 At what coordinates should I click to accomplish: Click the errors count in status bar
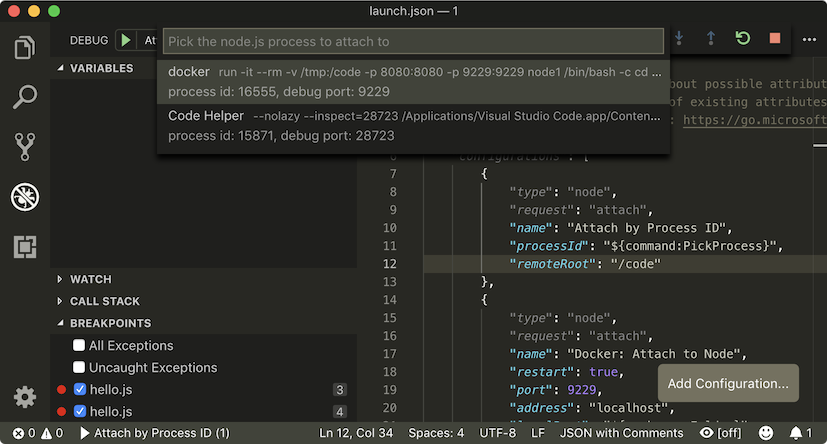(x=24, y=433)
